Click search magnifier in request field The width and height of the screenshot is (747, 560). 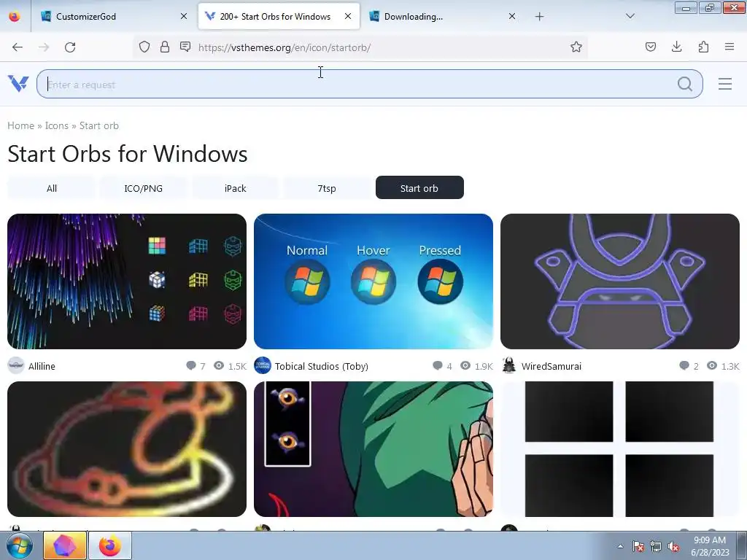click(684, 84)
